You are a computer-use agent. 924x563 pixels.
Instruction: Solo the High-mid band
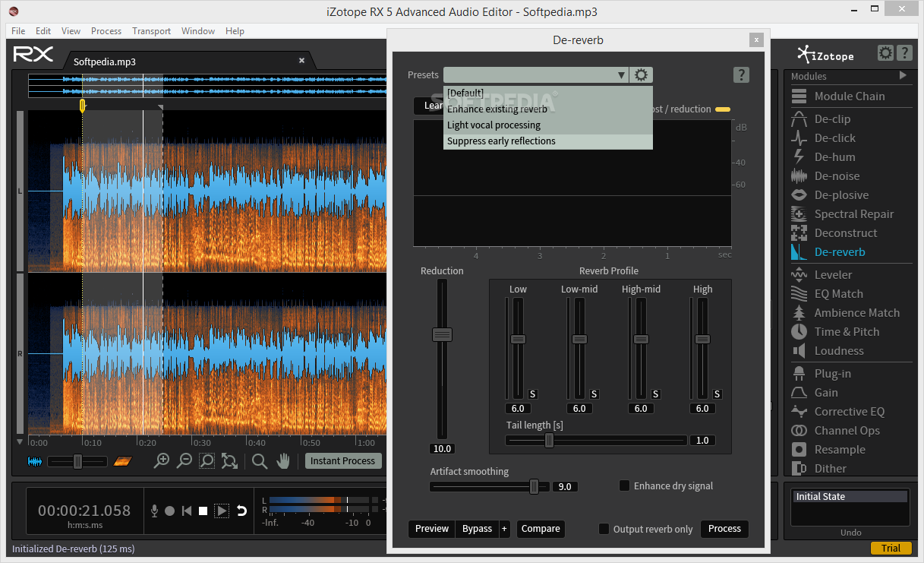coord(656,394)
